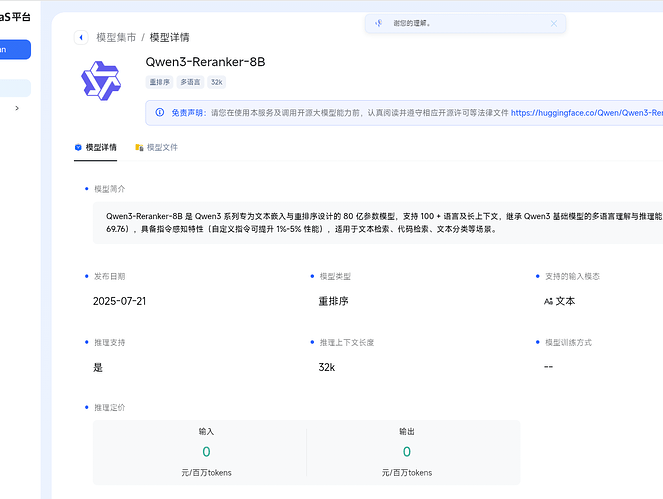
Task: Click the disclaimer info icon
Action: point(159,112)
